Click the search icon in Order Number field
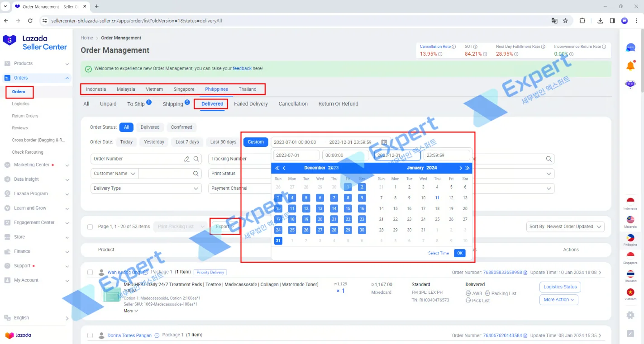 click(196, 159)
